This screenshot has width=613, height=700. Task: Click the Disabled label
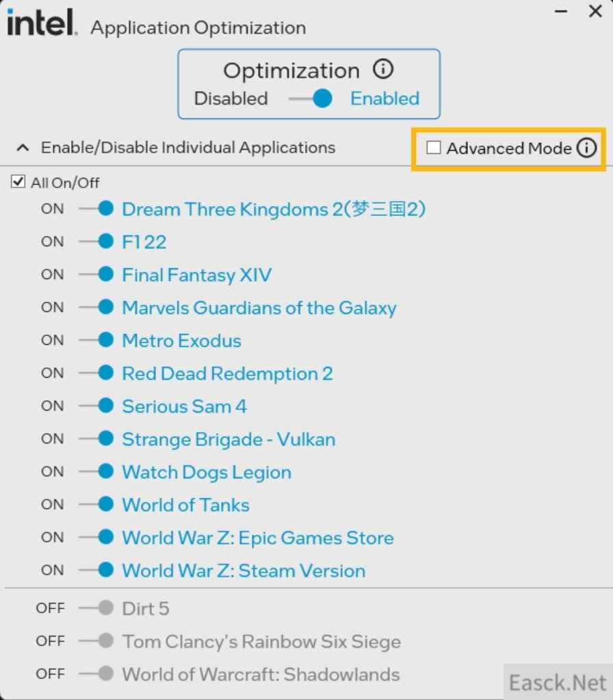[231, 99]
